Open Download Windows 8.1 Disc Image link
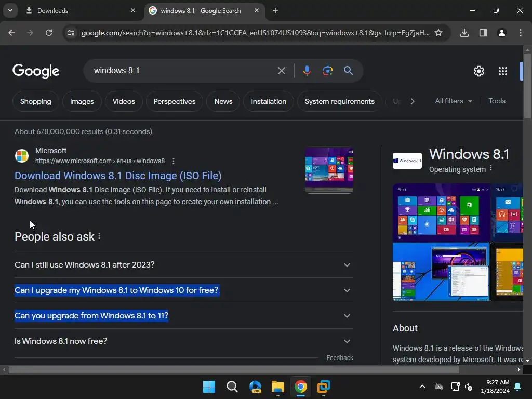The height and width of the screenshot is (399, 532). coord(118,176)
